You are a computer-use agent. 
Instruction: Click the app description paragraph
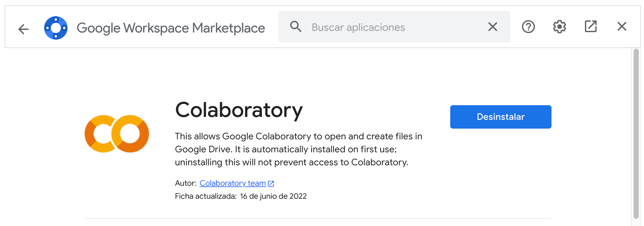point(299,149)
